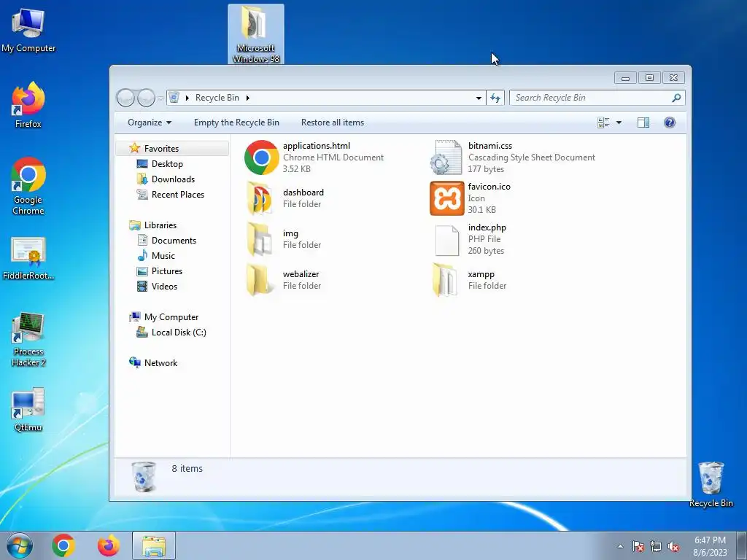The width and height of the screenshot is (747, 560).
Task: Click the '30.1 KB' size text
Action: [x=481, y=209]
